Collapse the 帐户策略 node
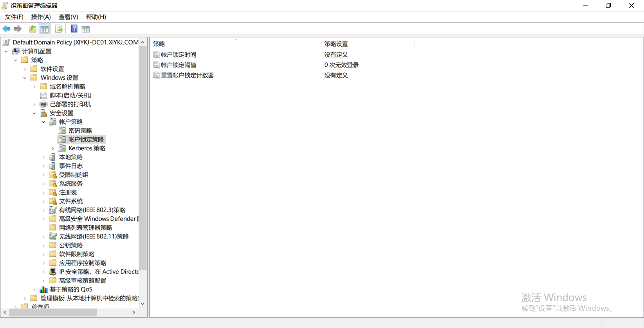The width and height of the screenshot is (644, 328). pyautogui.click(x=43, y=122)
